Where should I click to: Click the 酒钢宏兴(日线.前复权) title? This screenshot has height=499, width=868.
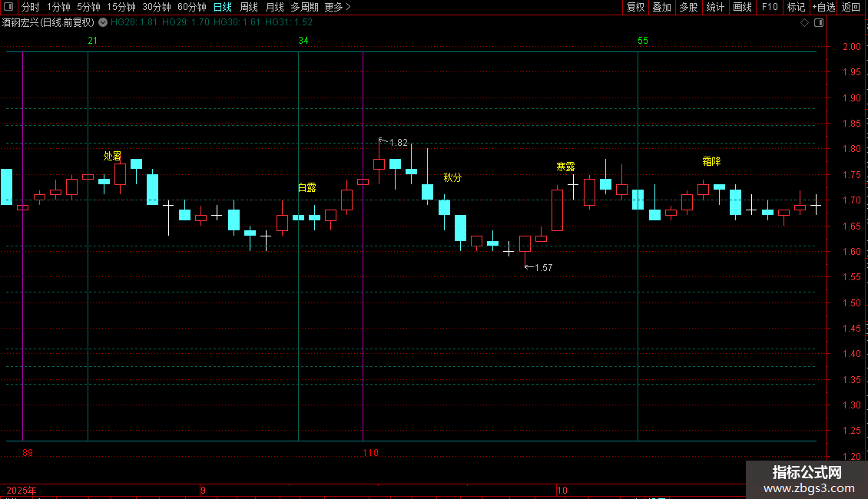click(x=48, y=23)
